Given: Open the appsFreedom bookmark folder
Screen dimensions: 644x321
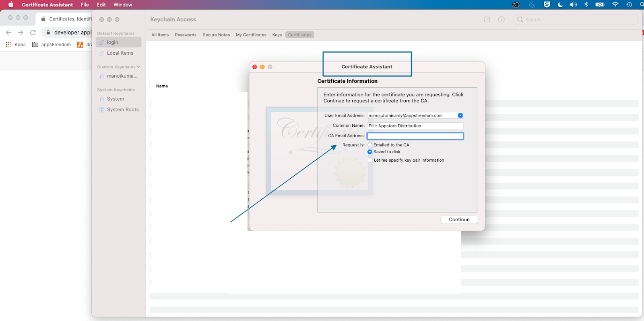Looking at the screenshot, I should (52, 45).
